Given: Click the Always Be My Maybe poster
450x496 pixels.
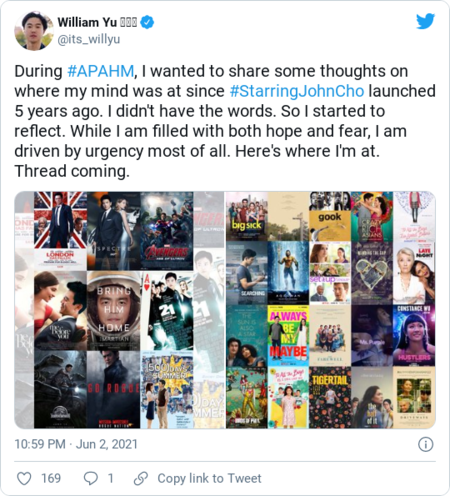Looking at the screenshot, I should (288, 336).
